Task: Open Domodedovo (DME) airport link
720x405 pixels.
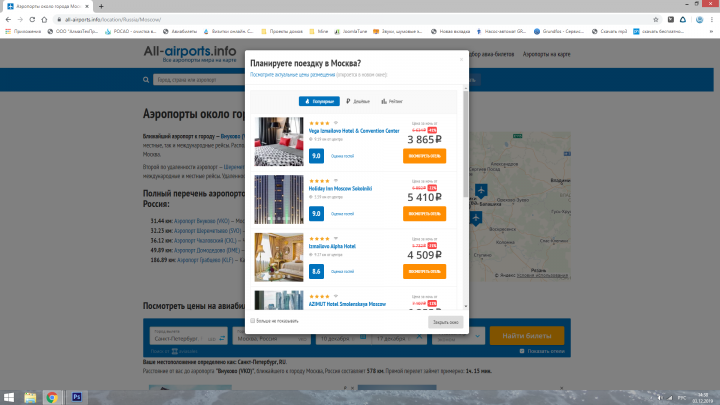Action: pos(207,250)
